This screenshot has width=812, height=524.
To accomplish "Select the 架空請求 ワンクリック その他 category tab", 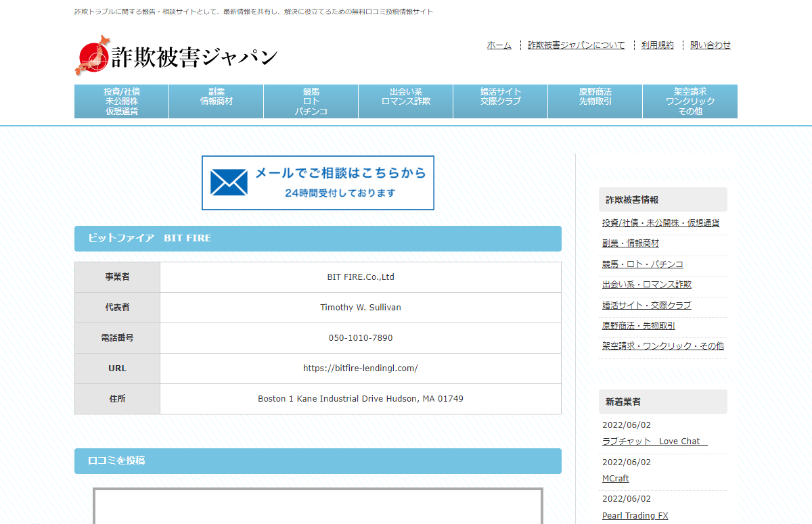I will [689, 101].
